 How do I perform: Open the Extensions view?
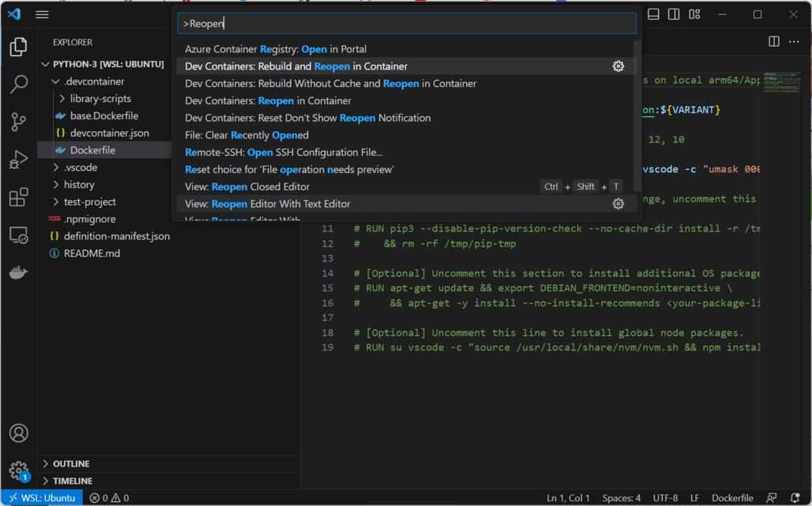[19, 198]
